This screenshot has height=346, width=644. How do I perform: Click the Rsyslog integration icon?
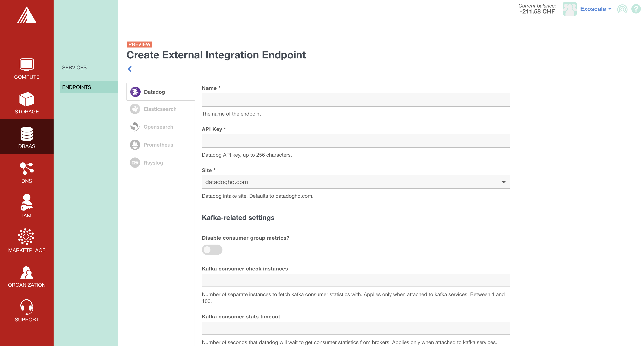pos(135,162)
